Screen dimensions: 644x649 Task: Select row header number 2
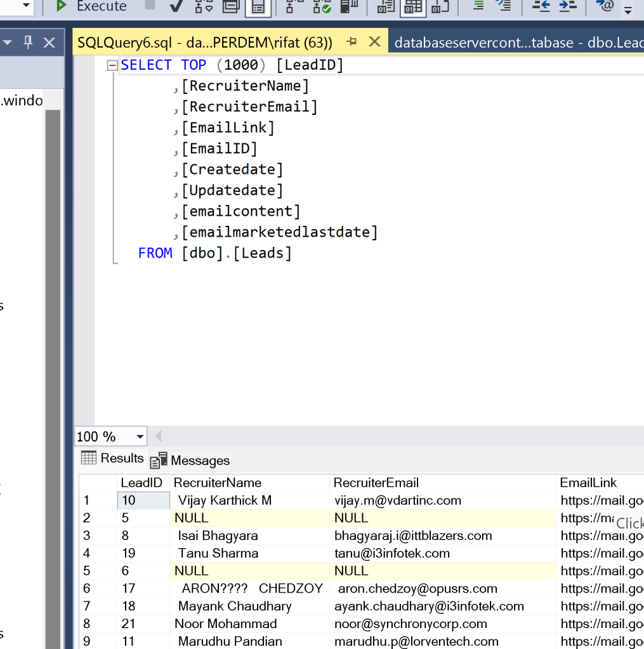(x=98, y=518)
